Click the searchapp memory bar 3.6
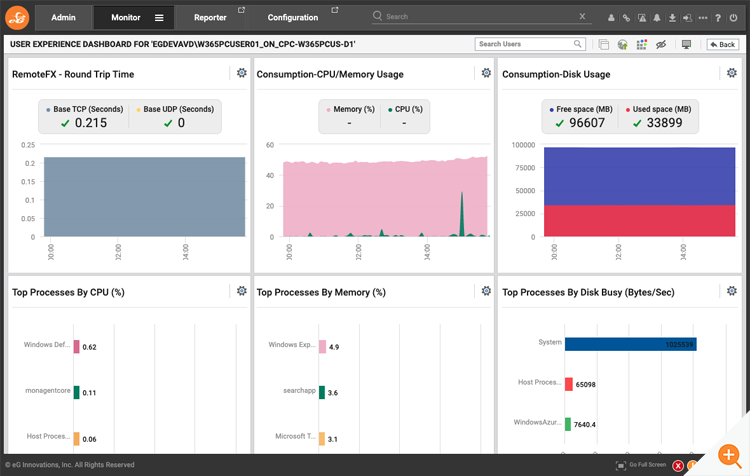 (322, 392)
